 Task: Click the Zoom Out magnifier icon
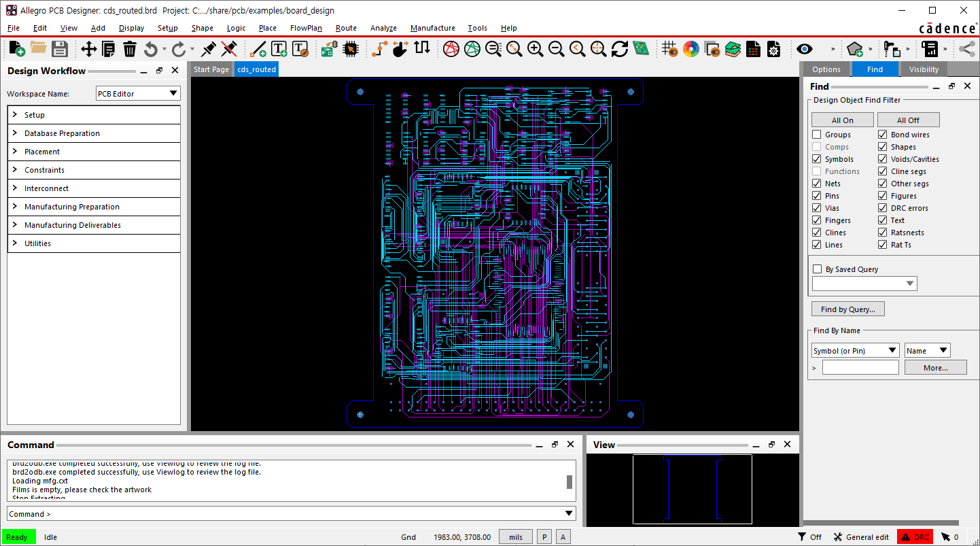(x=557, y=49)
